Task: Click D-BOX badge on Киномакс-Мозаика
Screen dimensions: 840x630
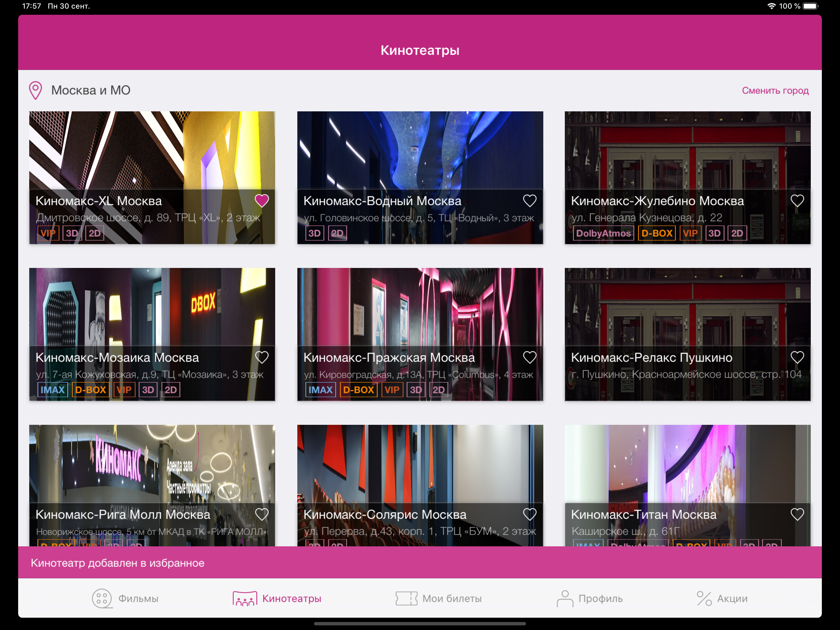Action: pyautogui.click(x=90, y=389)
